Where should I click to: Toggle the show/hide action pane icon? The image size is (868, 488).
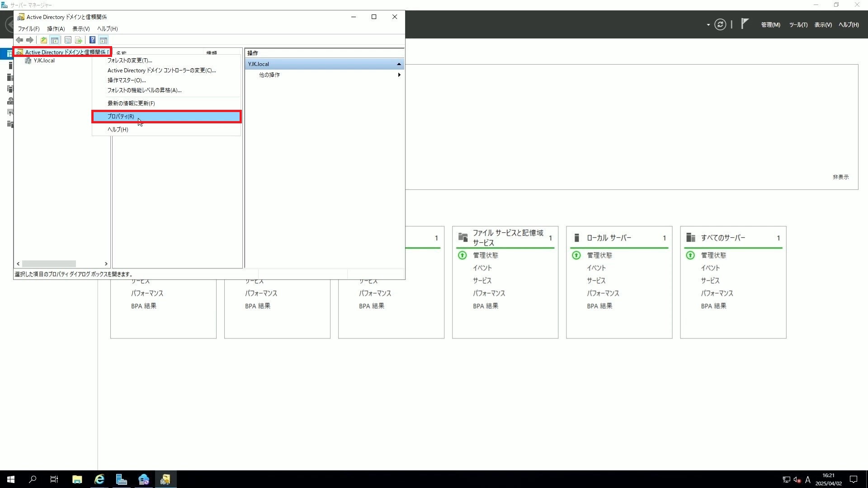104,40
